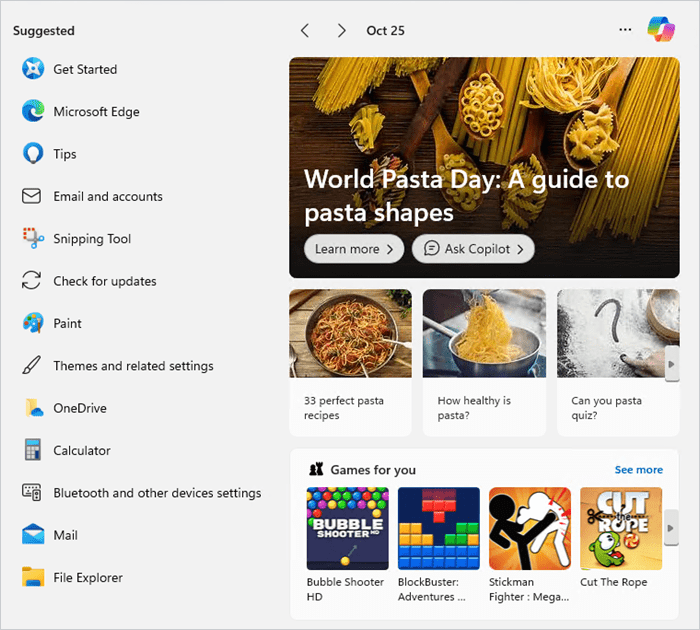
Task: Select the File Explorer label
Action: (88, 577)
